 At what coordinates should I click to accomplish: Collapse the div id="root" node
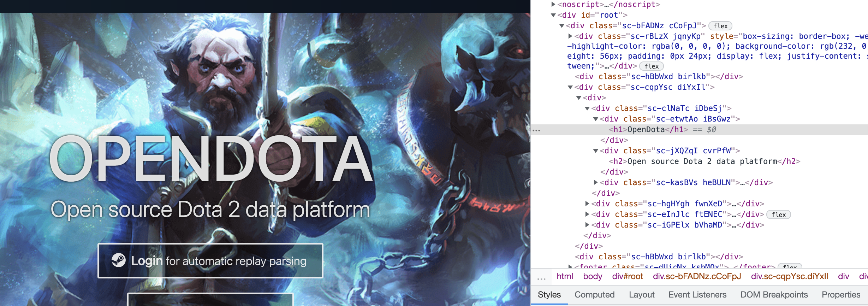coord(553,15)
